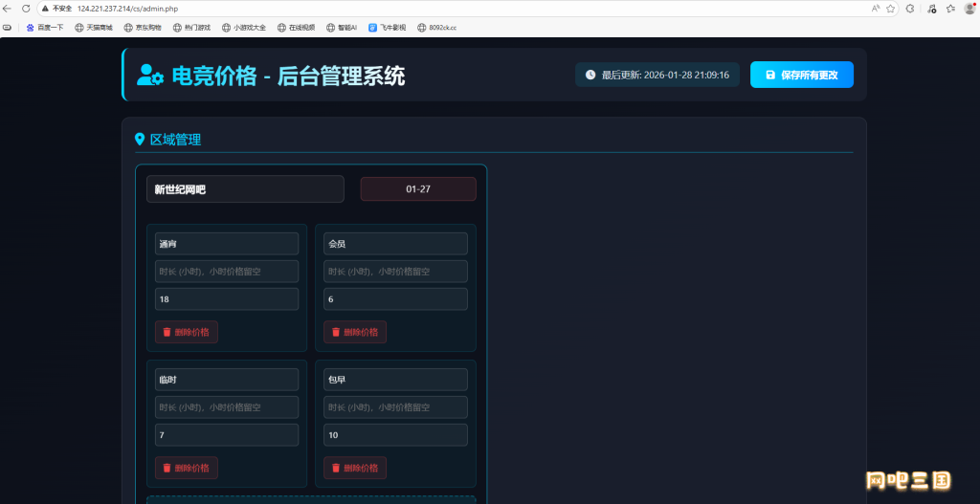Viewport: 980px width, 504px height.
Task: Open the browser profile avatar
Action: 969,9
